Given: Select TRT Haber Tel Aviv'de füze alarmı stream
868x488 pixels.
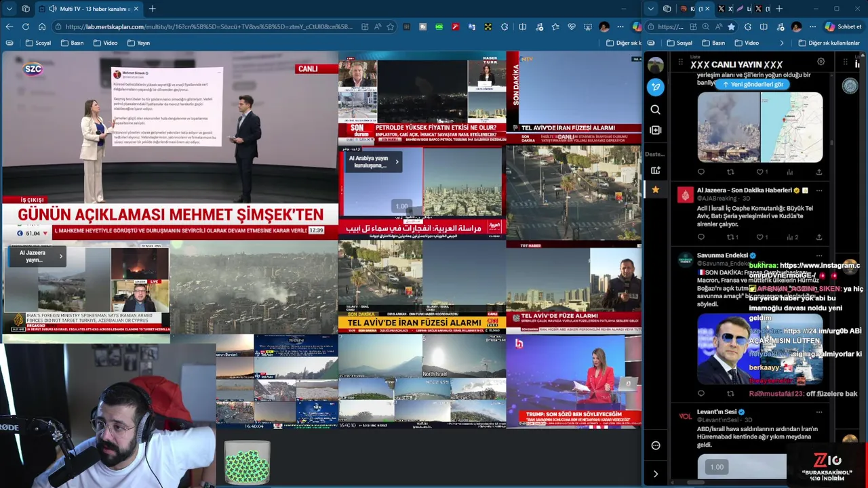Looking at the screenshot, I should pyautogui.click(x=574, y=287).
